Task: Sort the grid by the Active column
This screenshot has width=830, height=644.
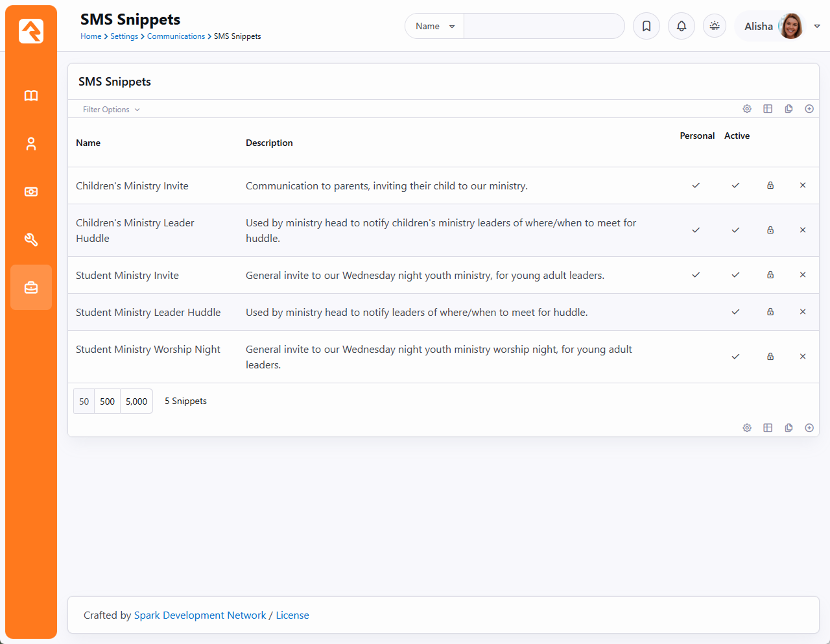Action: (x=737, y=136)
